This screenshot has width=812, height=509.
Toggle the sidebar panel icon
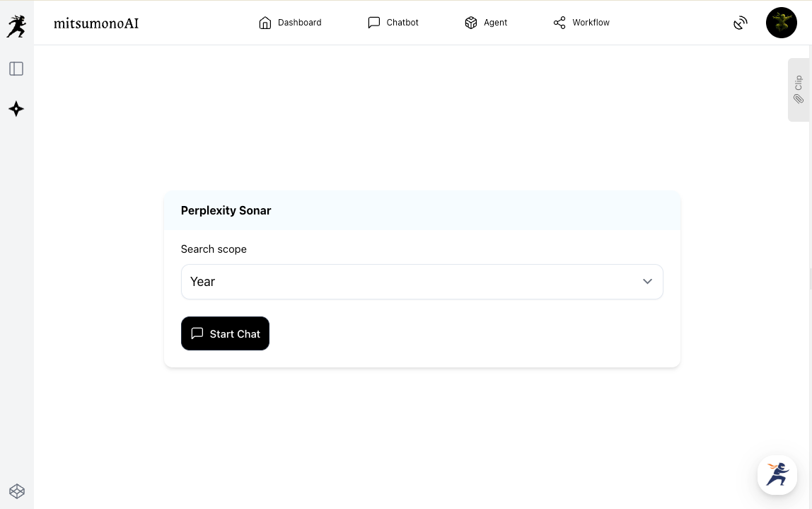click(x=16, y=69)
